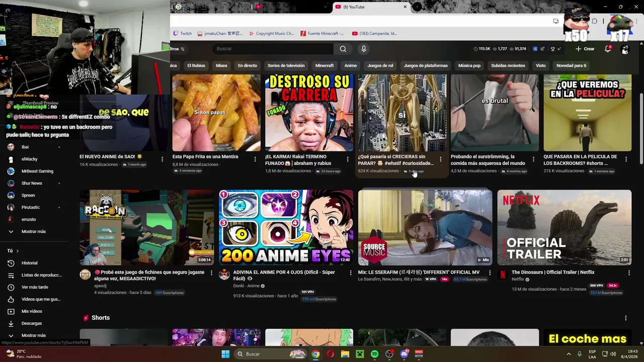This screenshot has height=362, width=644.
Task: Open the Fuente Minecraft bookmark
Action: tap(323, 34)
